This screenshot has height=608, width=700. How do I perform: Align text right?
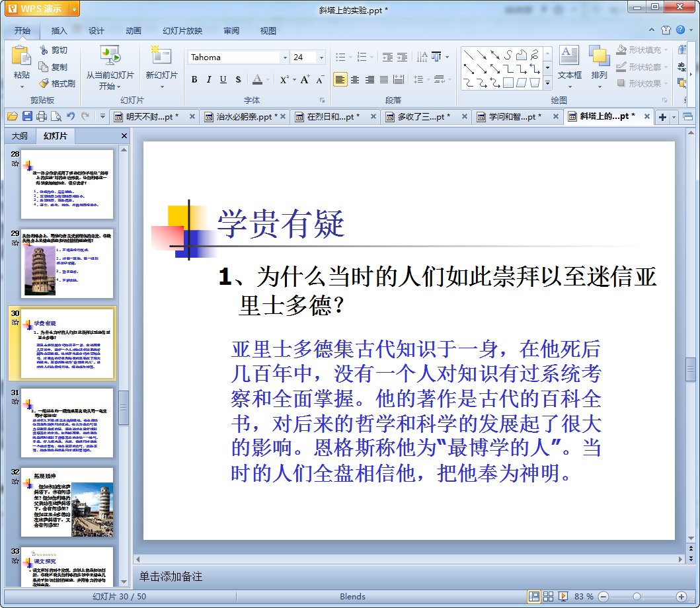point(369,80)
